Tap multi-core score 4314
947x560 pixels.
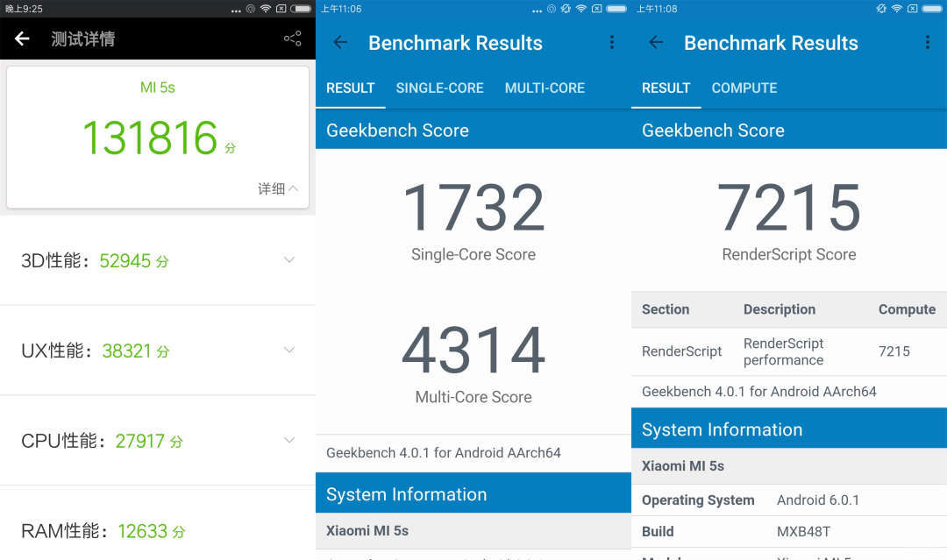pyautogui.click(x=473, y=350)
